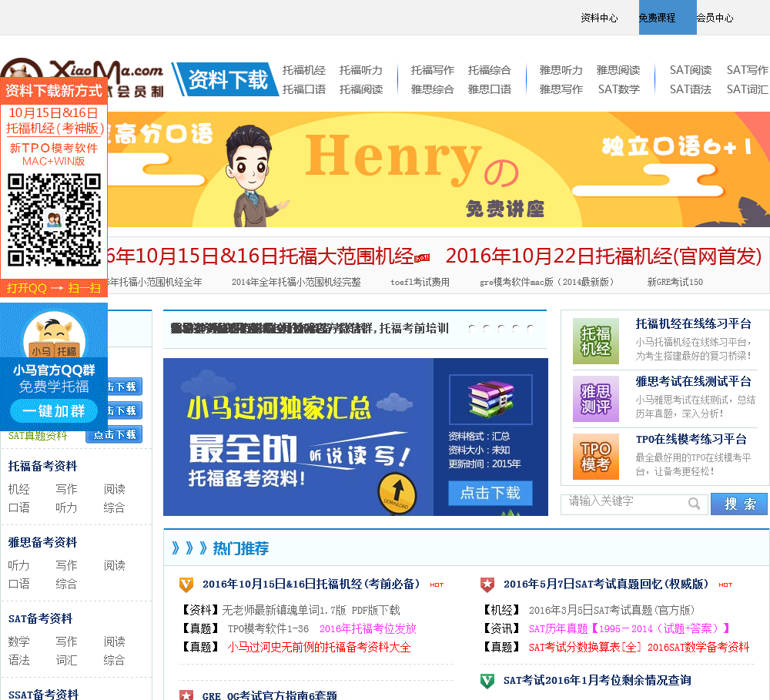This screenshot has height=700, width=770.
Task: Open 小马过河史无前例的托福备考资料大全 link
Action: click(x=320, y=648)
